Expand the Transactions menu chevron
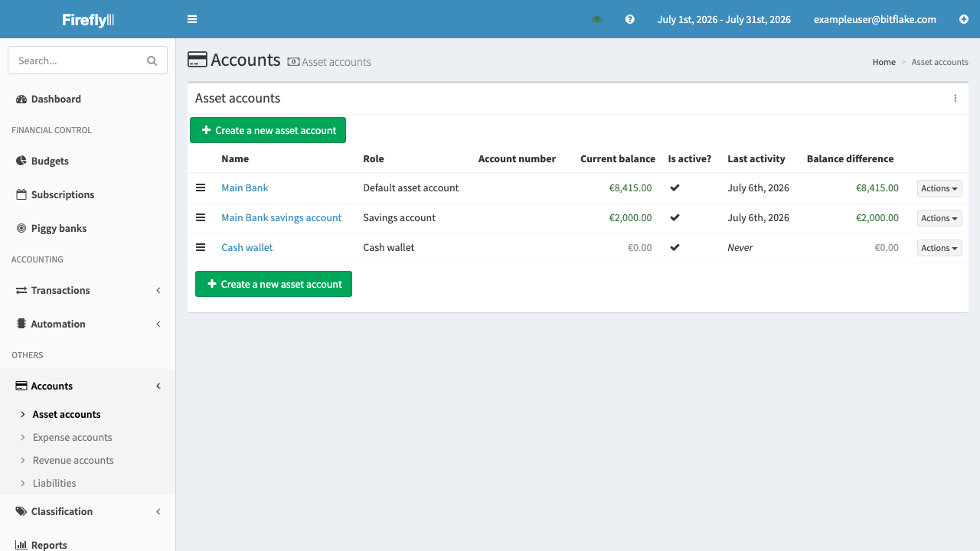 coord(158,290)
